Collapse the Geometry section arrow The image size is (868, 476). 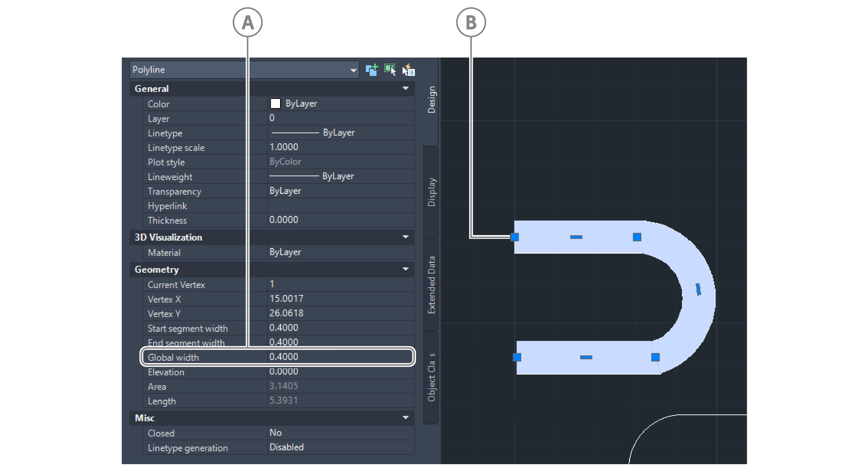(x=405, y=269)
